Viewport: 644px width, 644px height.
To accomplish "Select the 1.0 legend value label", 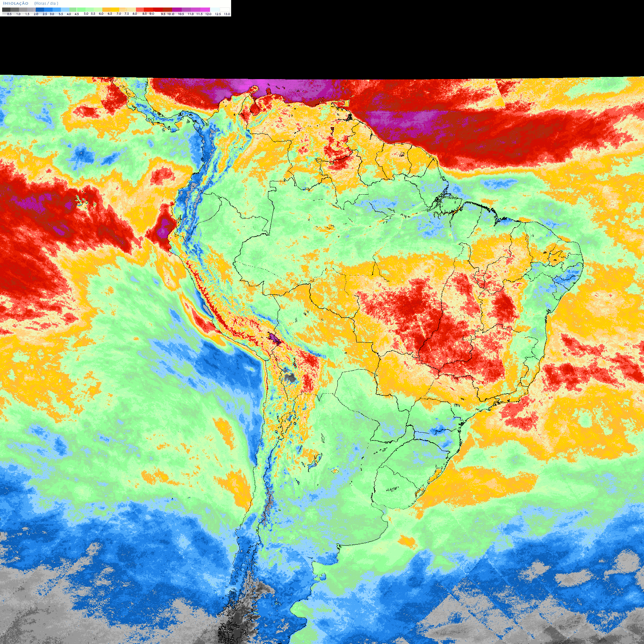I will point(18,14).
